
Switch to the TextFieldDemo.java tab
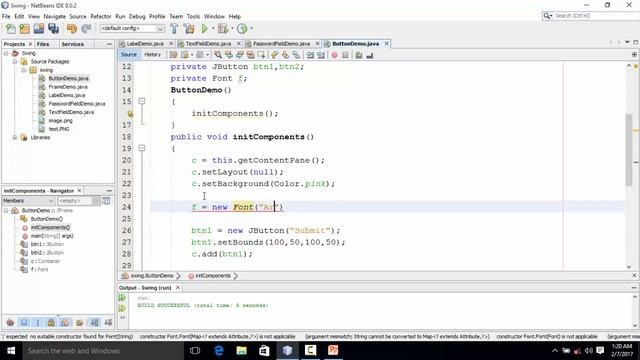(x=208, y=44)
